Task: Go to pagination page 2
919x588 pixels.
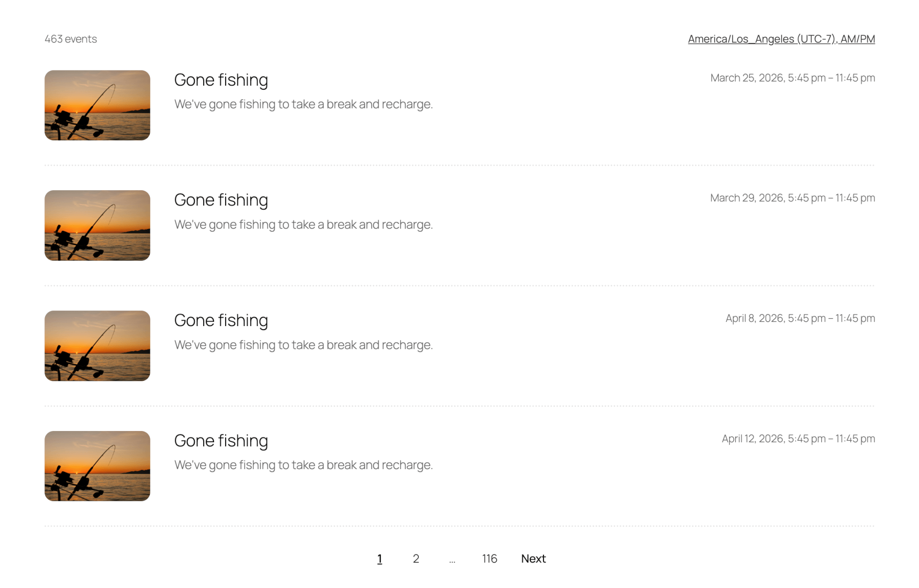Action: coord(416,559)
